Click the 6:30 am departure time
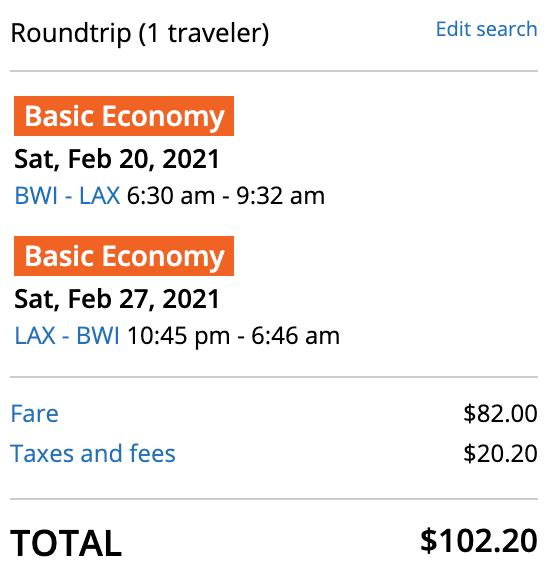 click(171, 195)
